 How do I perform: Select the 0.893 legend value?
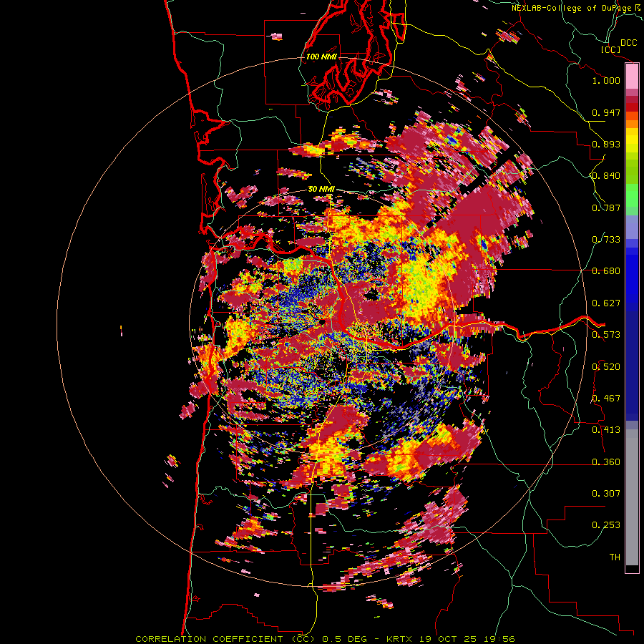[606, 144]
